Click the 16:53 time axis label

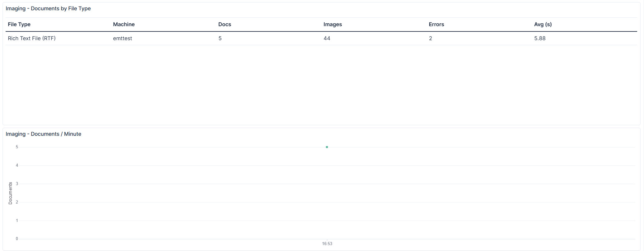click(327, 244)
